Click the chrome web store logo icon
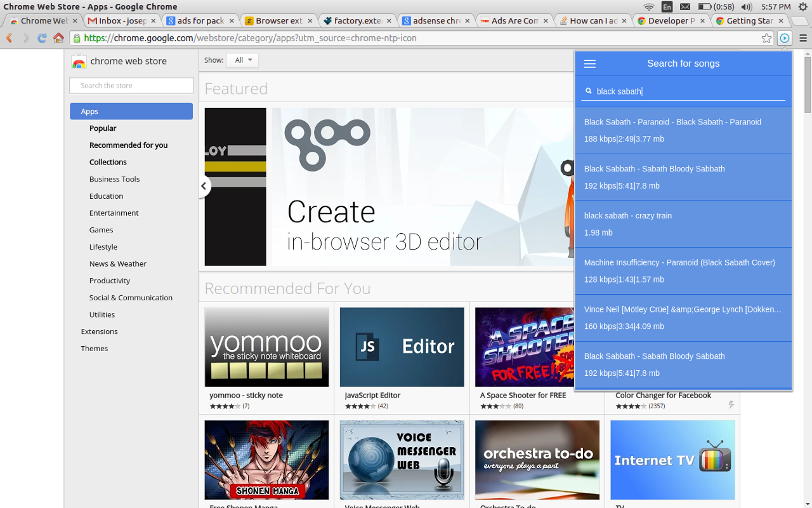The image size is (812, 508). 79,62
